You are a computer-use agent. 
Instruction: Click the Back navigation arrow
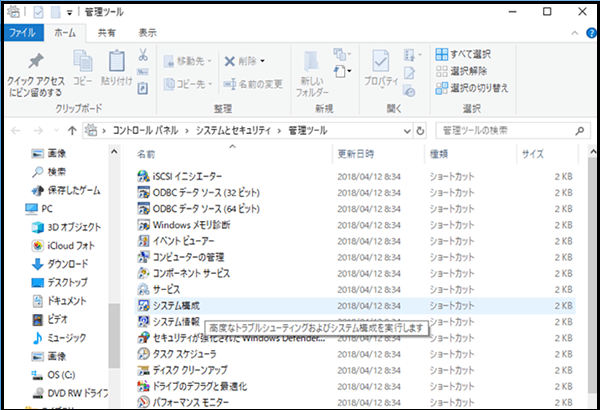16,131
